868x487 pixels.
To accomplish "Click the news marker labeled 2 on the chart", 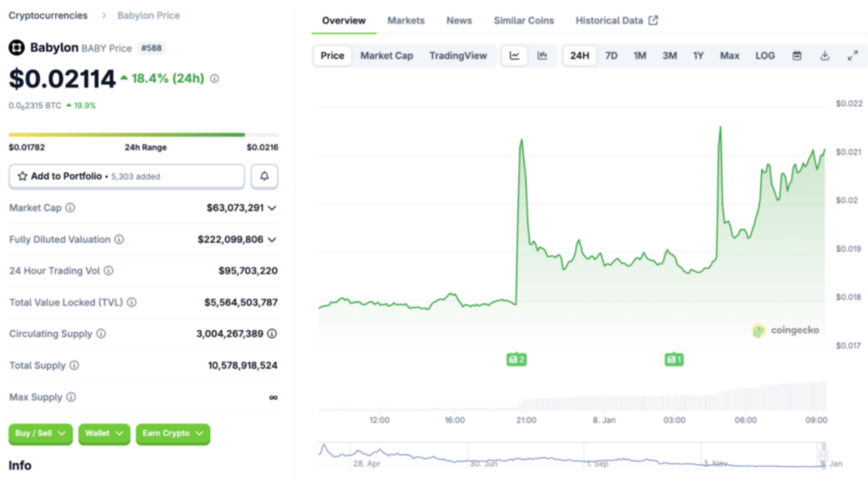I will pos(516,359).
